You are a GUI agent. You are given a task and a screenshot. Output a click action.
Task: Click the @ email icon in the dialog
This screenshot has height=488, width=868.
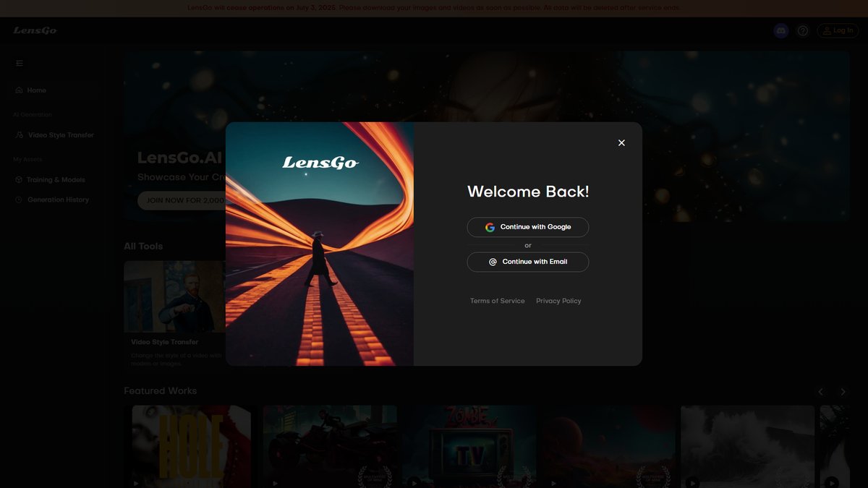tap(493, 262)
